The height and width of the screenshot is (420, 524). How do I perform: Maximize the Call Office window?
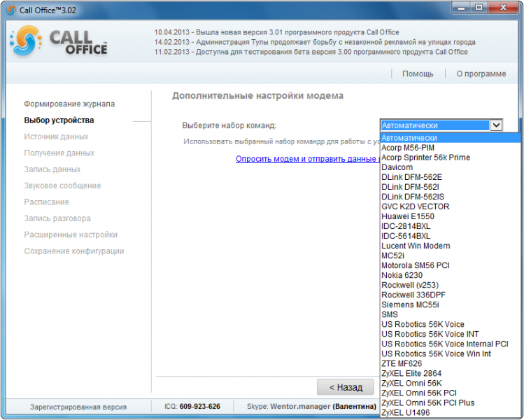[479, 8]
